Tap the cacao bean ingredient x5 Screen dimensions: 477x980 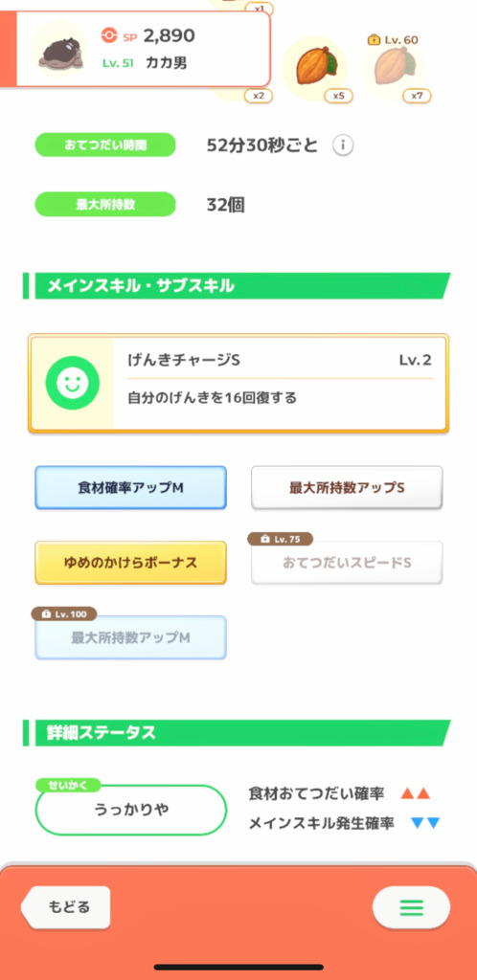pyautogui.click(x=314, y=67)
